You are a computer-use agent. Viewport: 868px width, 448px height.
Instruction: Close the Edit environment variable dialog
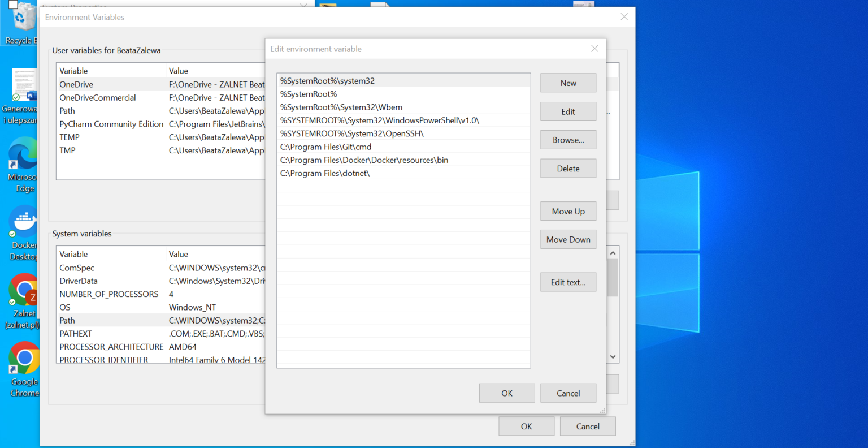point(594,49)
